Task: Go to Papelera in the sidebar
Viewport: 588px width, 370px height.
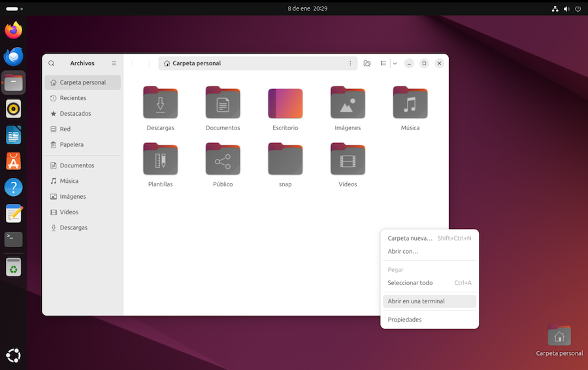Action: click(71, 144)
